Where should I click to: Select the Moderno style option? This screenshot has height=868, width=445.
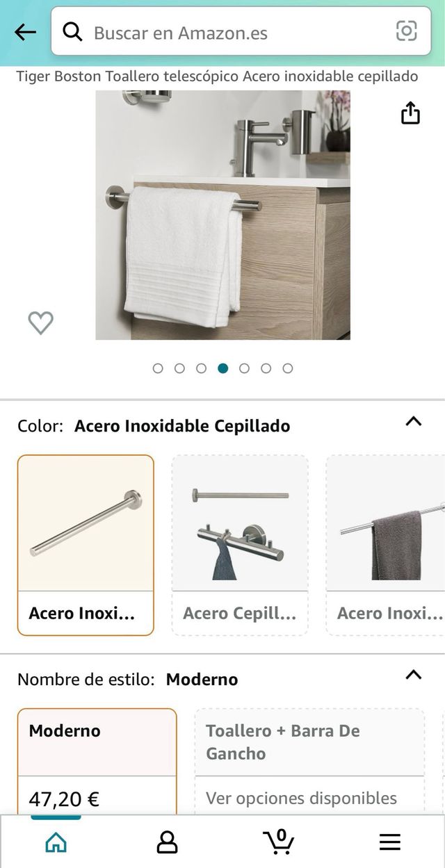click(x=96, y=730)
